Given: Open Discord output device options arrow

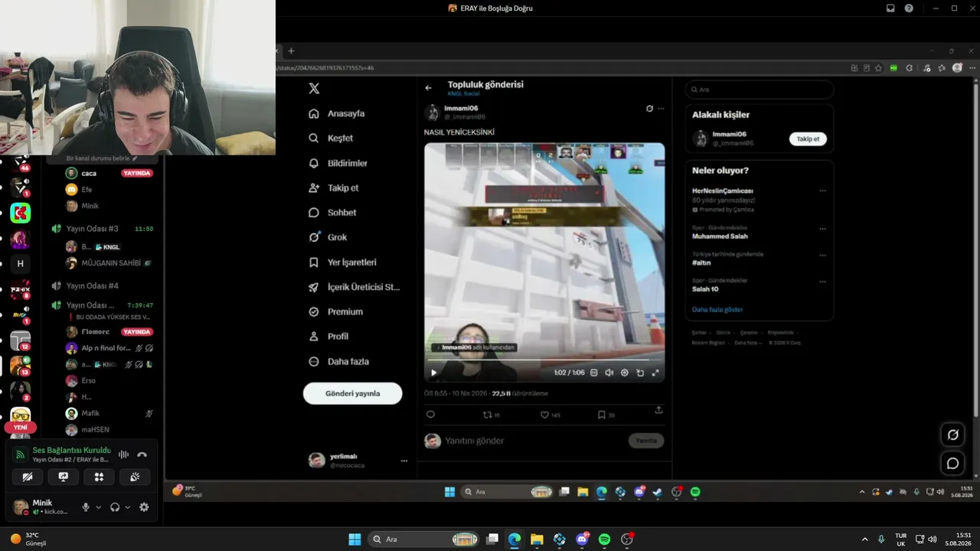Looking at the screenshot, I should coord(127,507).
